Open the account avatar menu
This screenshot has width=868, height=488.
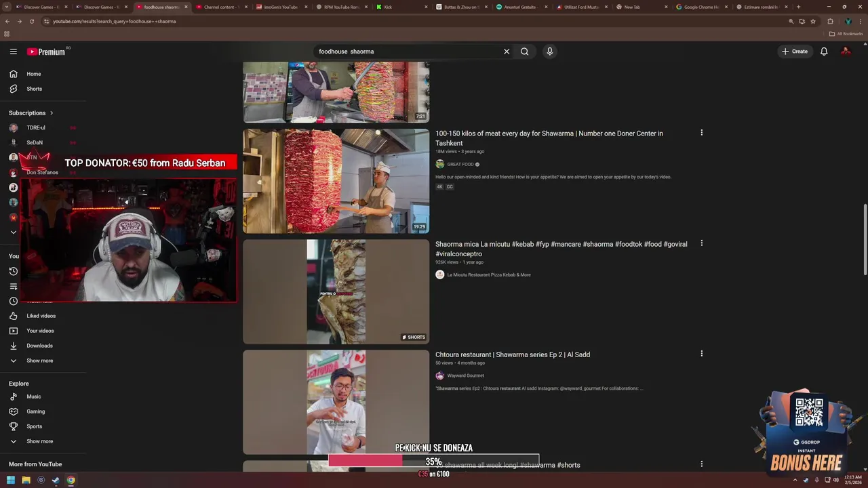click(846, 52)
